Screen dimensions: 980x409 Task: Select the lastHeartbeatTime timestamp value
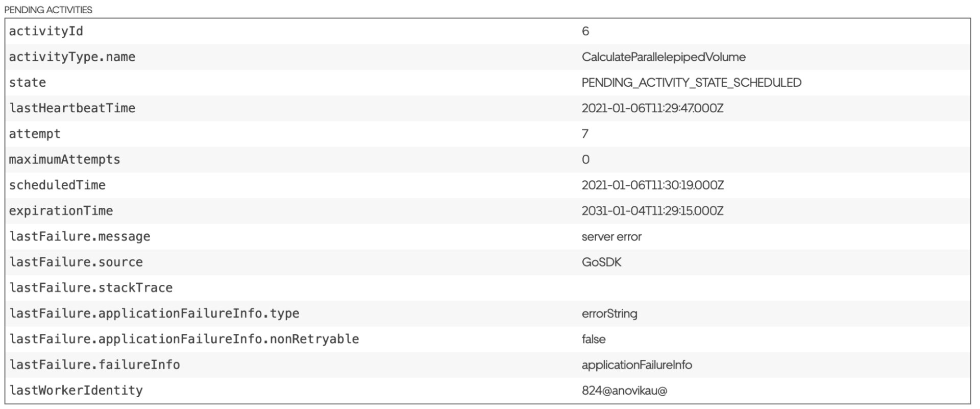[652, 108]
